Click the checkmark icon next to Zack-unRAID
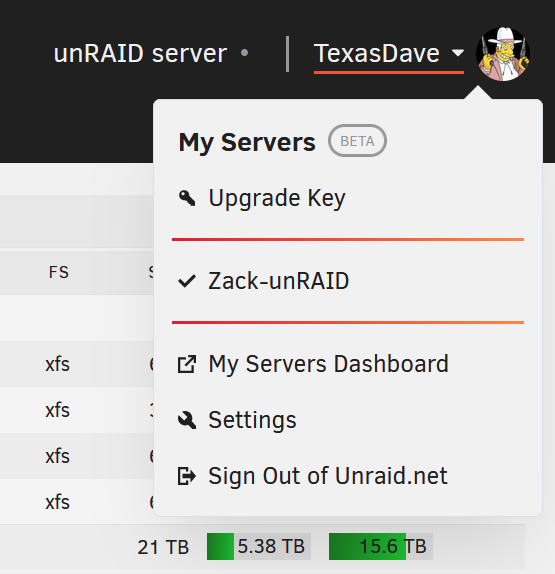 tap(187, 281)
